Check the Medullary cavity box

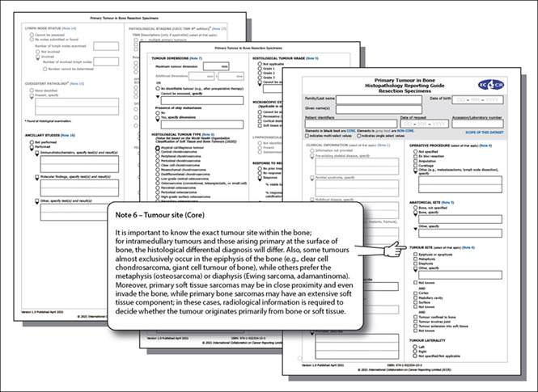click(x=415, y=297)
